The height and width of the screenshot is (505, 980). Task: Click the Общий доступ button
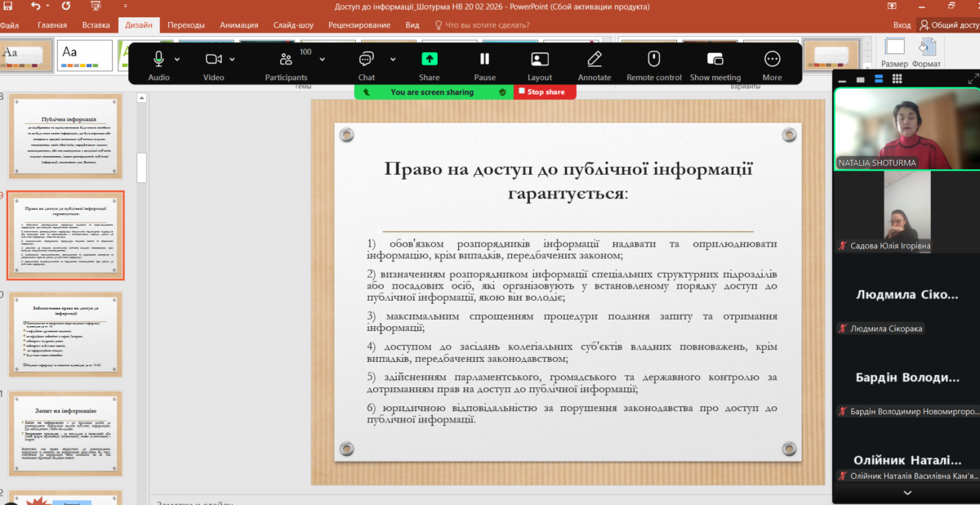pos(949,25)
